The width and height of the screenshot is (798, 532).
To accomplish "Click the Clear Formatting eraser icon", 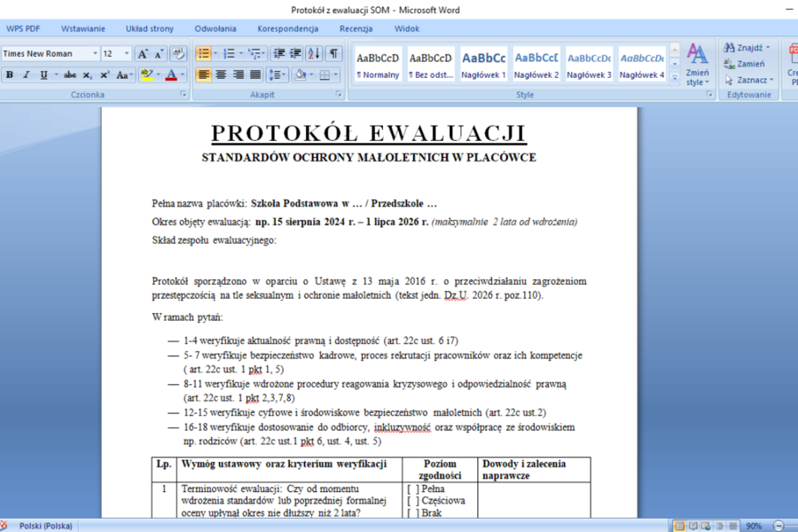I will click(x=178, y=53).
